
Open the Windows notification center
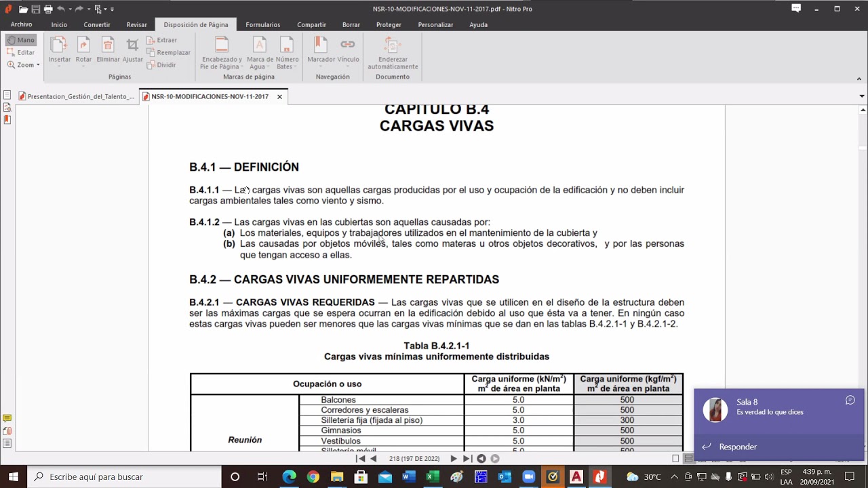coord(849,476)
